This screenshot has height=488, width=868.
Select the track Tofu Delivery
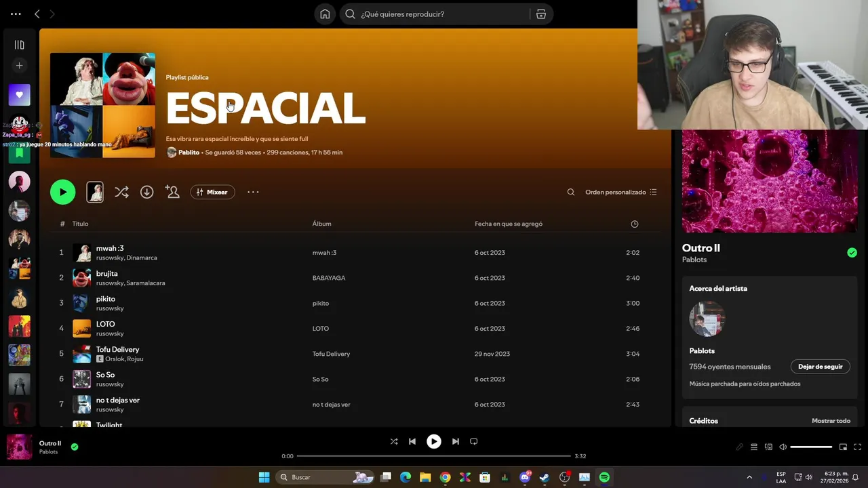[355, 353]
